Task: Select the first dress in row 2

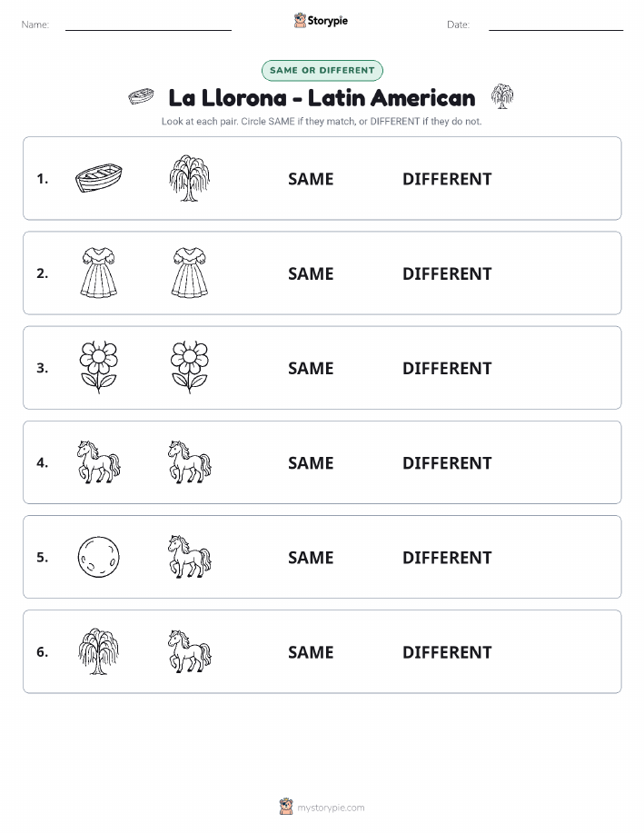Action: (99, 273)
